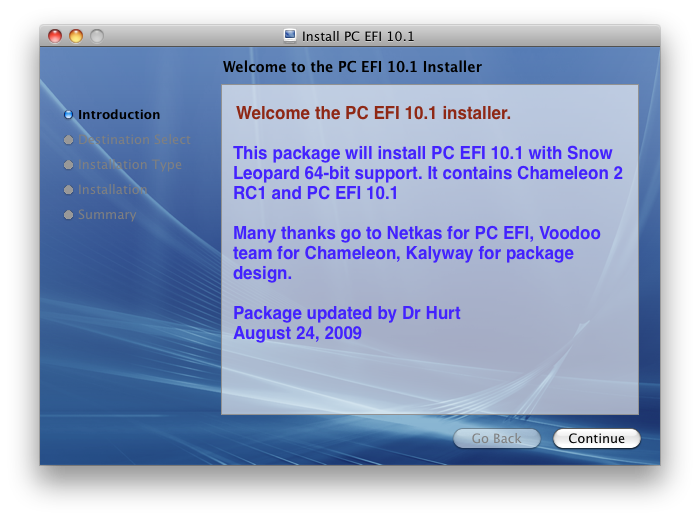Select the Destination Select step label
Screen dimensions: 700x520
coord(134,140)
